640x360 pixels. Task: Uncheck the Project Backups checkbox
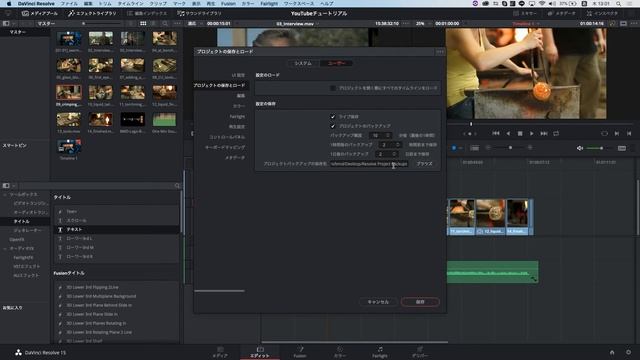pyautogui.click(x=333, y=126)
